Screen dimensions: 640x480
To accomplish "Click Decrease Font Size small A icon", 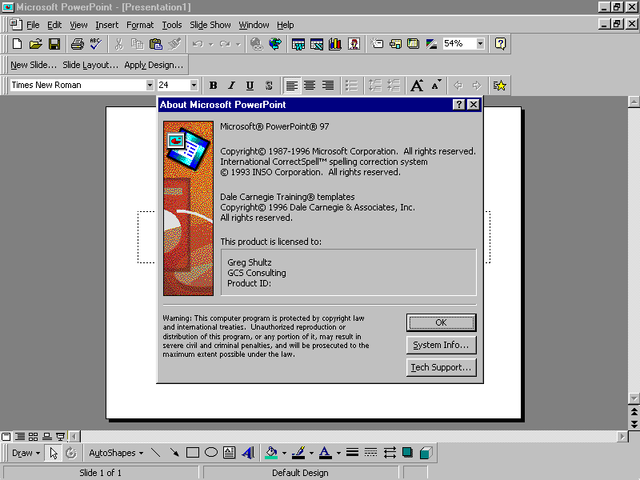I will 436,85.
